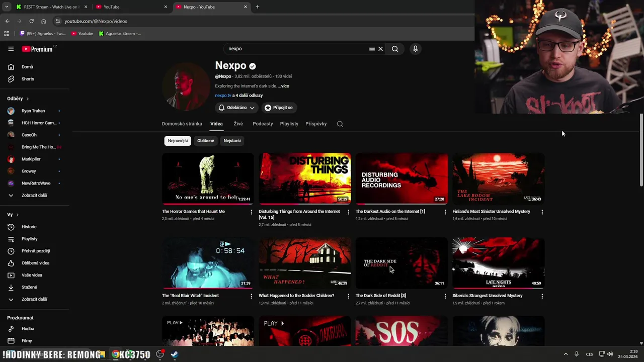This screenshot has height=362, width=644.
Task: Click the Nexpo channel avatar
Action: 186,86
